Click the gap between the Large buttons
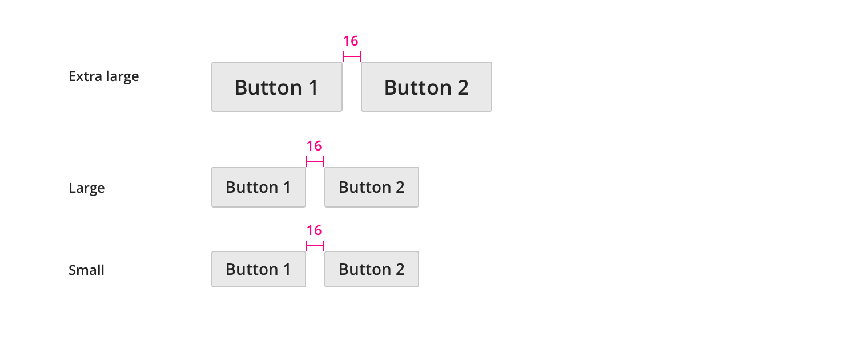868x349 pixels. [x=315, y=187]
